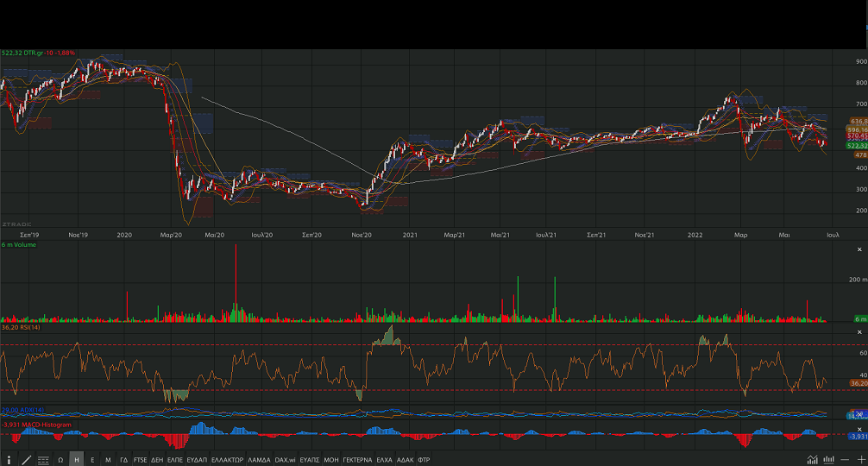Open the indicators icon at bottom right

pyautogui.click(x=829, y=460)
